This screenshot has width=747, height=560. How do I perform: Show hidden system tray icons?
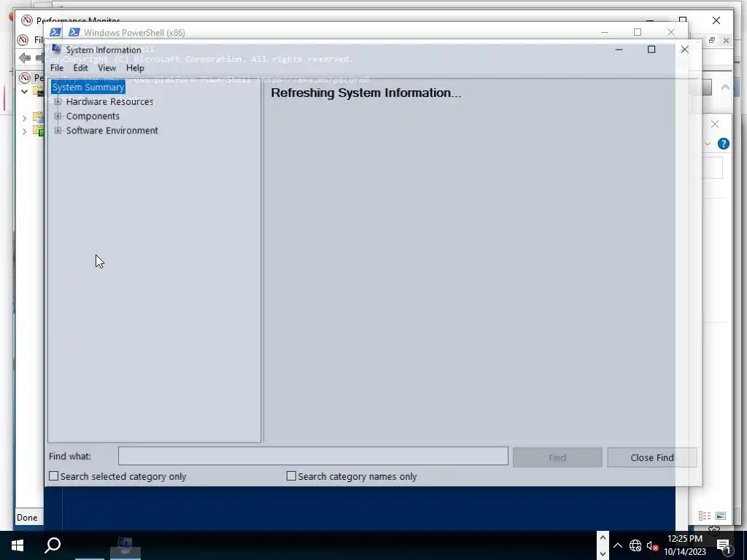pos(618,545)
